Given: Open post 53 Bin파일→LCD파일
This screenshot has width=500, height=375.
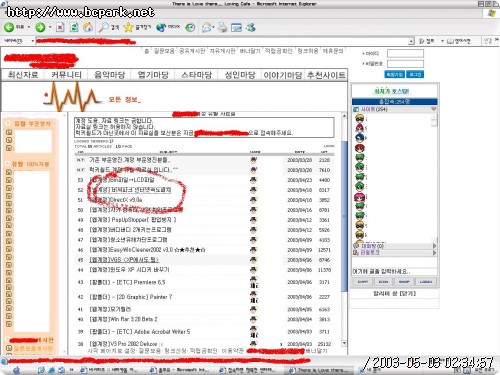Looking at the screenshot, I should pyautogui.click(x=122, y=180).
